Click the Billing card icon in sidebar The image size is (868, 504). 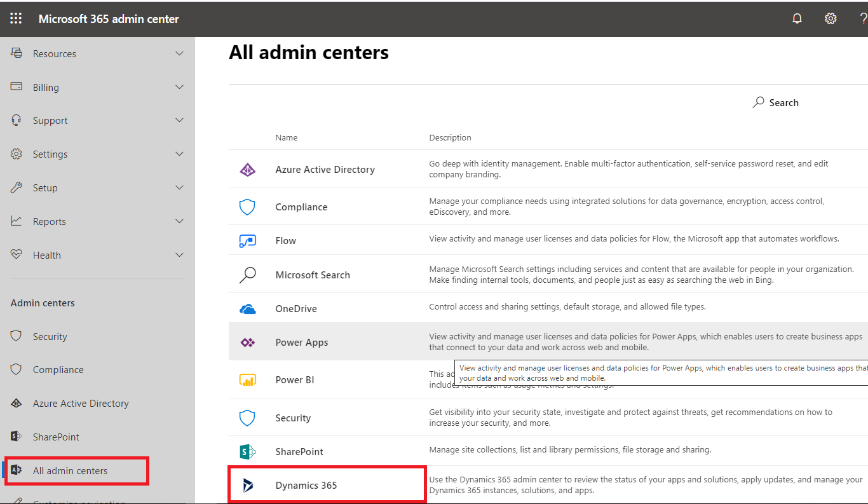point(17,86)
